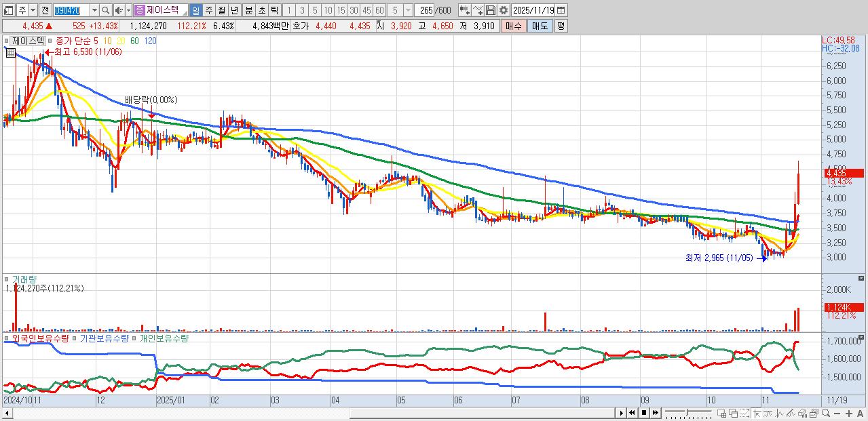Click the 호가 label in quote bar

point(300,26)
